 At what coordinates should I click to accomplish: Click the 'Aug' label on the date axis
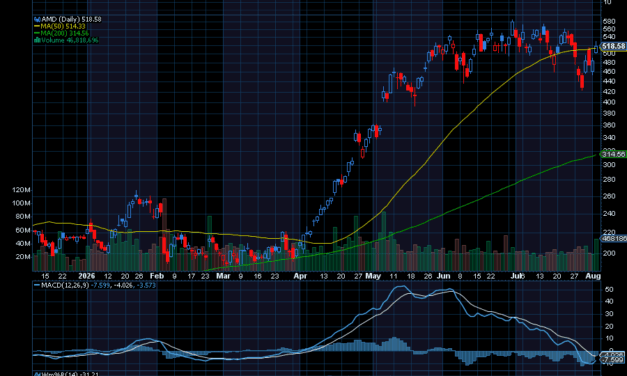click(593, 276)
